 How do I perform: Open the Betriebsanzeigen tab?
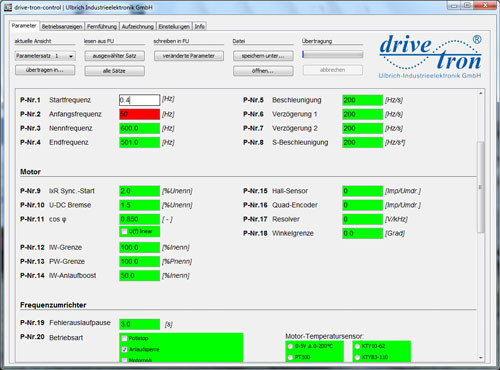[x=62, y=26]
